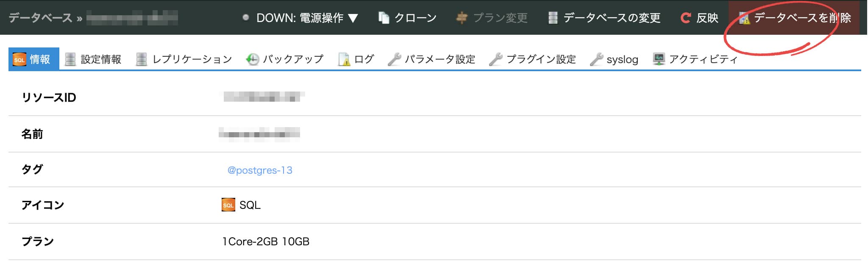
Task: Click the red refresh icon
Action: point(685,18)
